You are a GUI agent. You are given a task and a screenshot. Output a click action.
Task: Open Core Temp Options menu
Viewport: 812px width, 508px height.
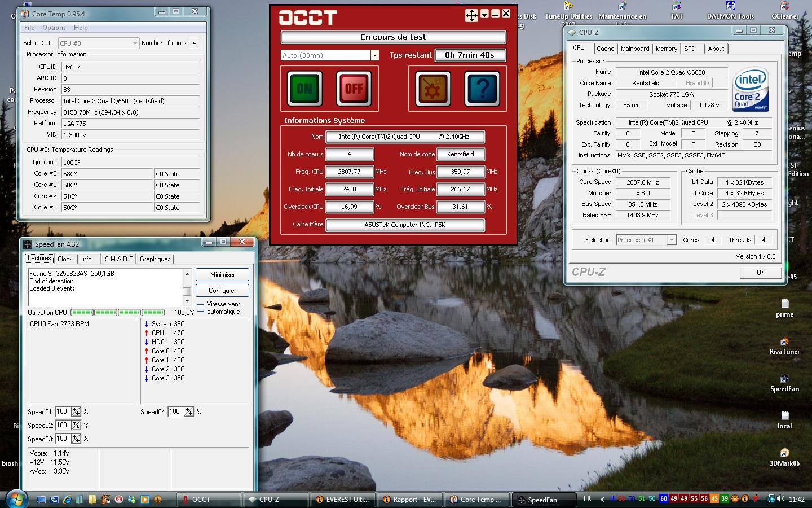coord(54,27)
